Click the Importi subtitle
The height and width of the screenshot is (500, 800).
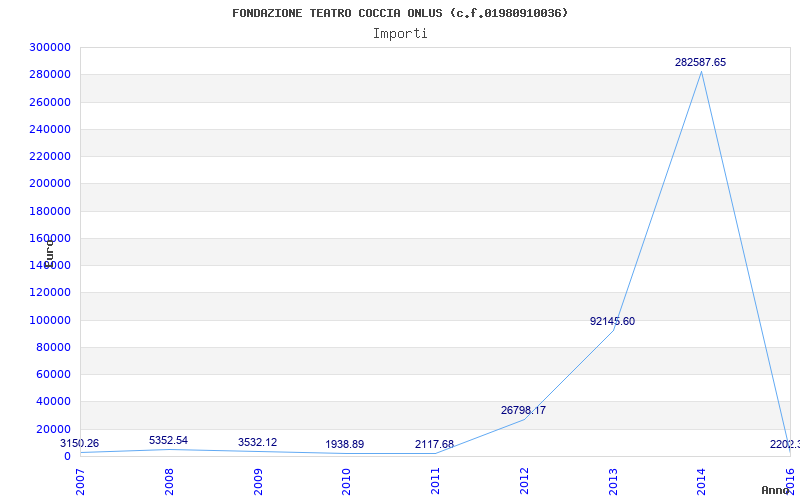[400, 34]
